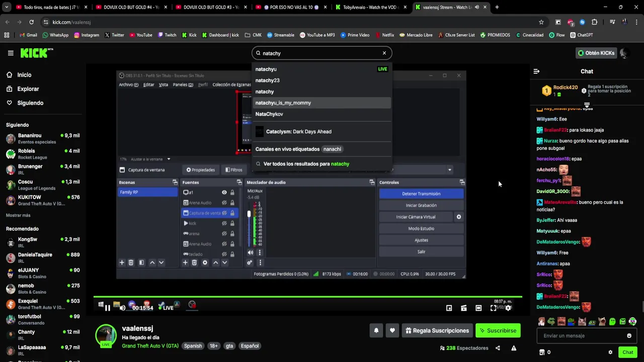Click the KICK logo

[x=37, y=53]
